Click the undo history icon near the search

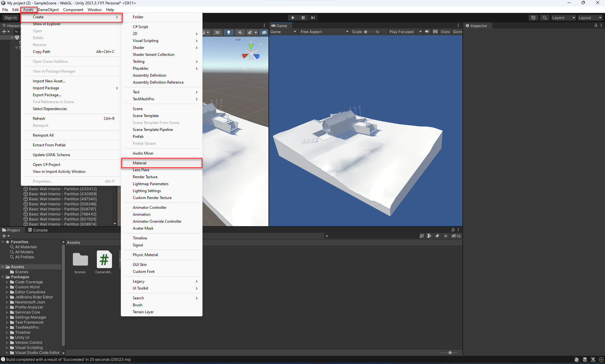tap(533, 18)
